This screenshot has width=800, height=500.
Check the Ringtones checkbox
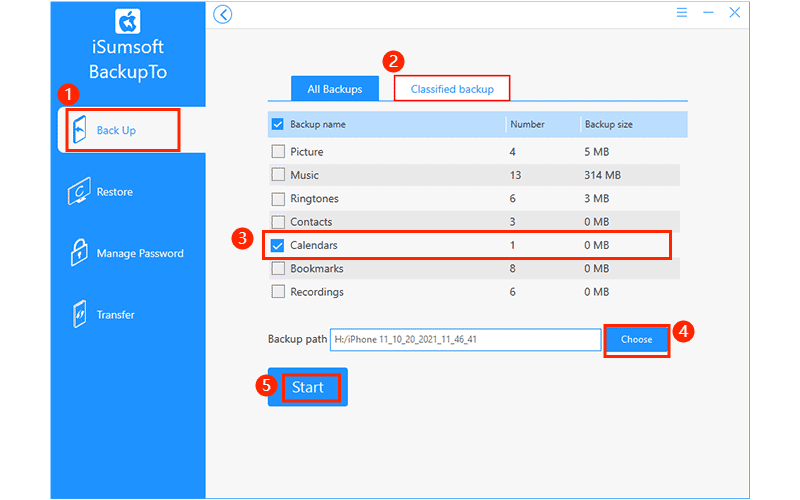(x=278, y=198)
